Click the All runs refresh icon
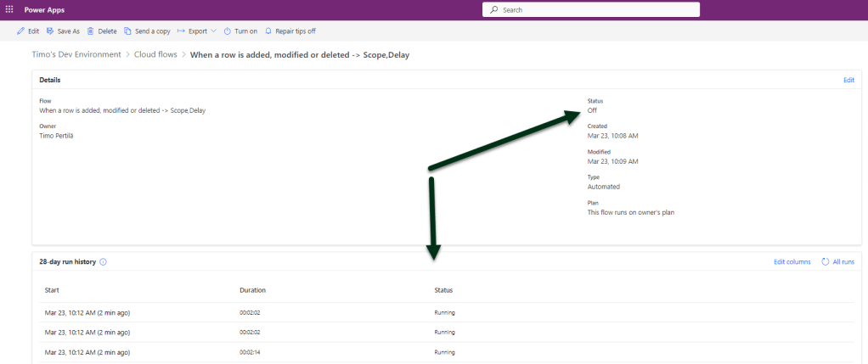 pyautogui.click(x=826, y=262)
